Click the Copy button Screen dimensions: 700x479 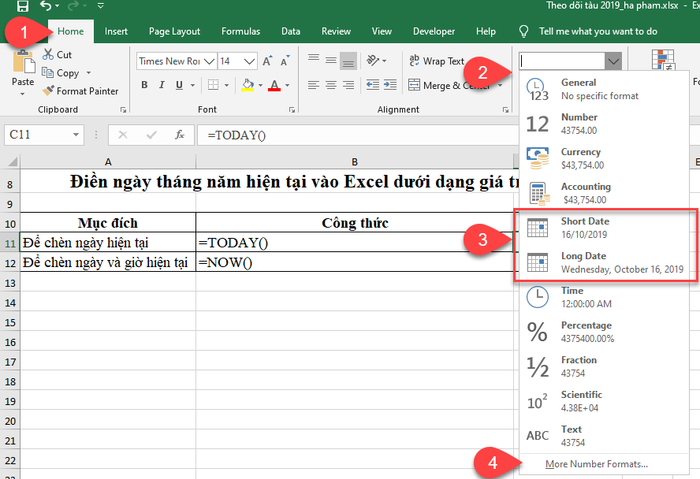[61, 73]
